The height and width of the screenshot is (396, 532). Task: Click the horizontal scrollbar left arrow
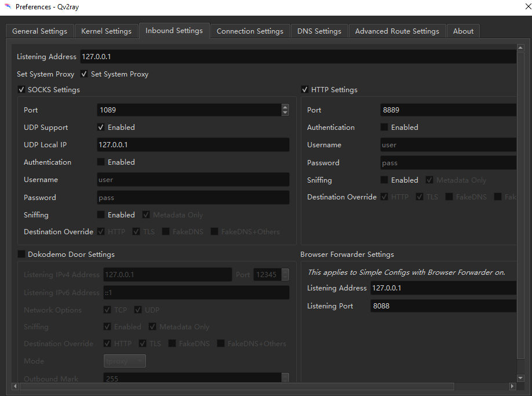15,386
